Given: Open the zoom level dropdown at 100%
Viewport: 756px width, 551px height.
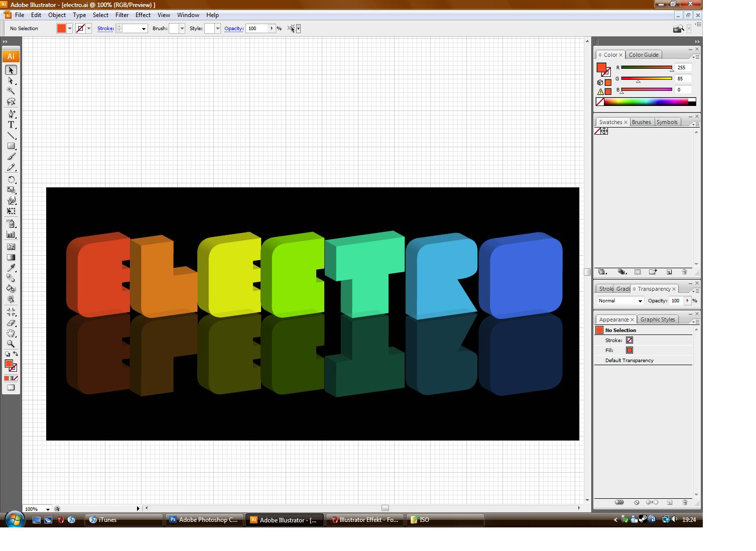Looking at the screenshot, I should 48,509.
